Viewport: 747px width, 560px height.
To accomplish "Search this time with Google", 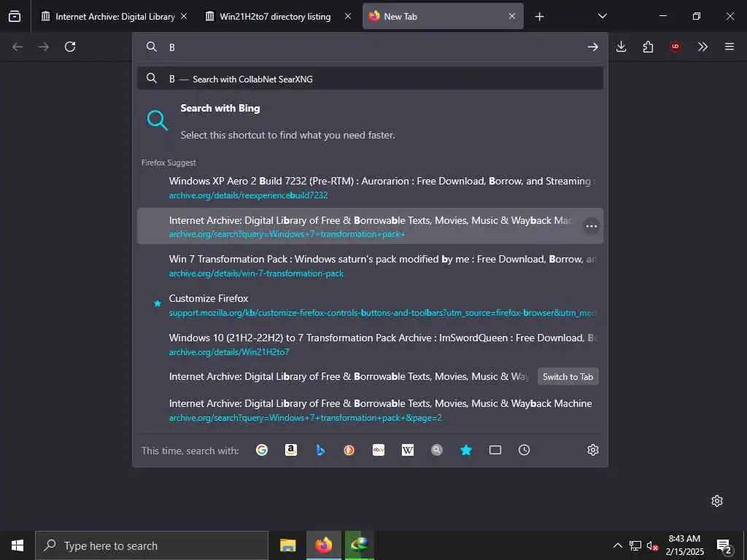I will point(262,450).
